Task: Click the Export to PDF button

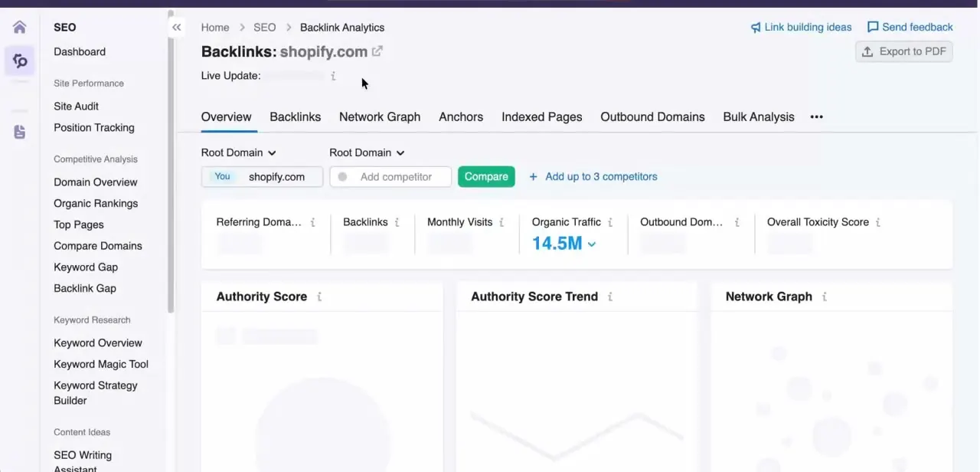Action: click(904, 51)
